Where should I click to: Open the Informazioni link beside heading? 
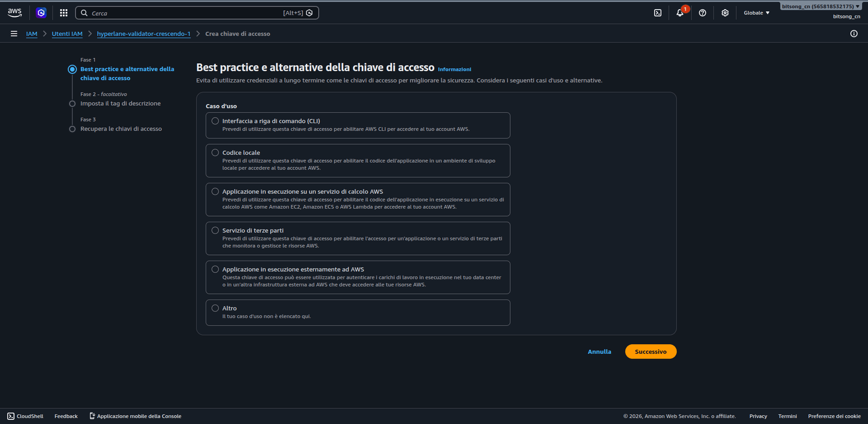click(454, 69)
